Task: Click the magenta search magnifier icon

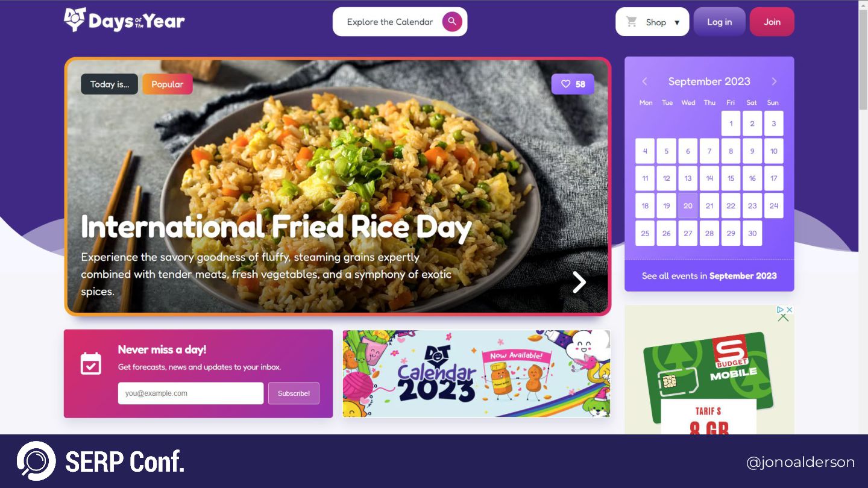Action: tap(452, 22)
